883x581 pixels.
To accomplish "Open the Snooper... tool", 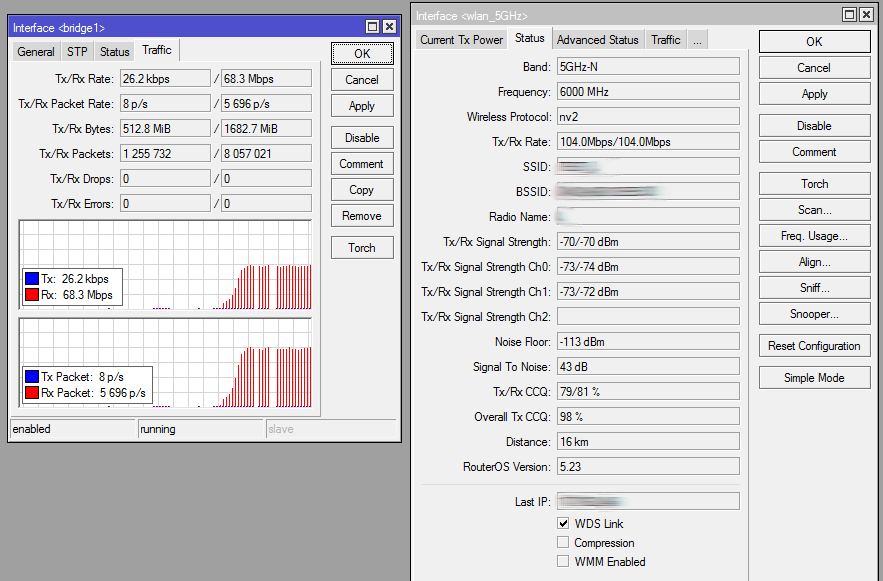I will click(x=814, y=314).
